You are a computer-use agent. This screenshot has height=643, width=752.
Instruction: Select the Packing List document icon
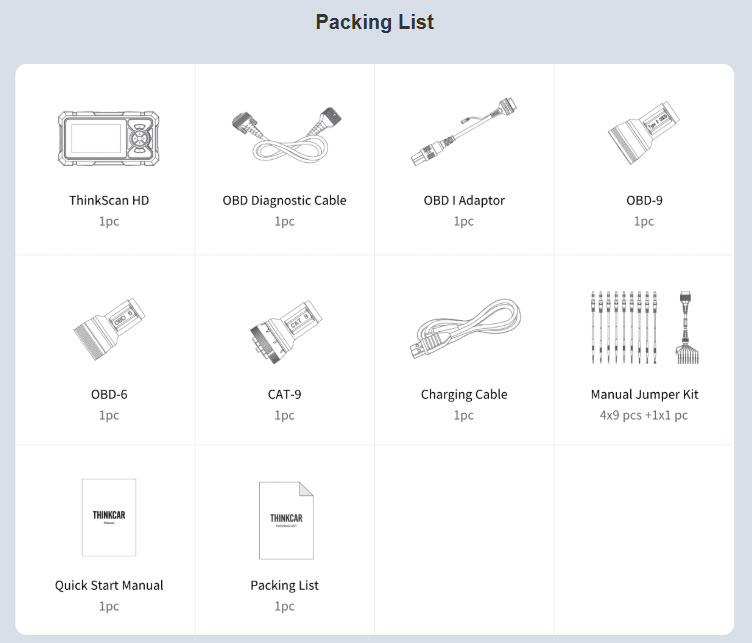[x=286, y=521]
